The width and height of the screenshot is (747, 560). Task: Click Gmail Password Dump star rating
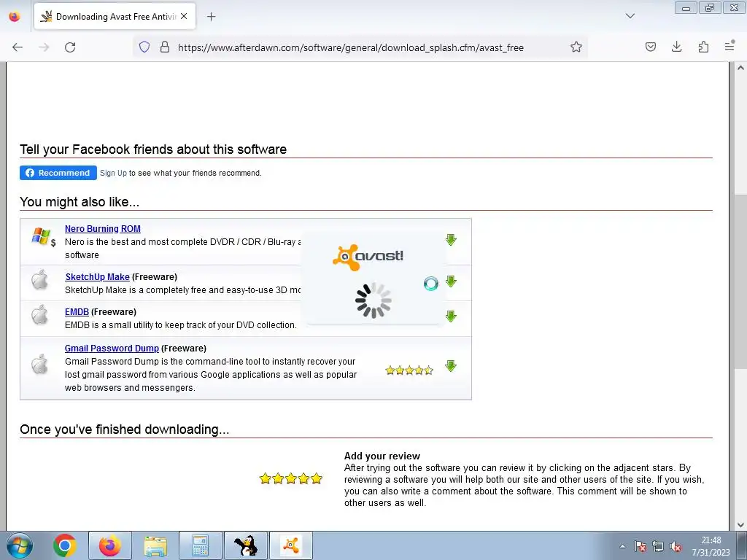[x=409, y=370]
